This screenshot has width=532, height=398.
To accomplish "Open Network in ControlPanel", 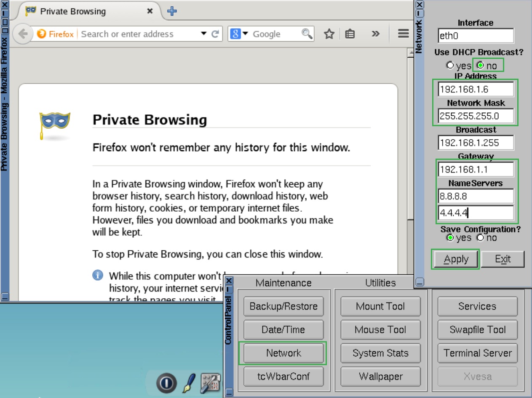I will coord(283,353).
